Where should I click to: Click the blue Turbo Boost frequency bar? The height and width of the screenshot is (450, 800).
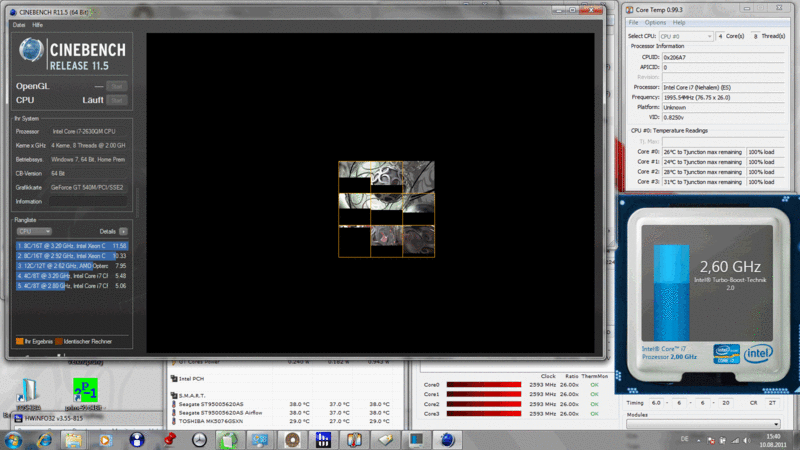tap(671, 292)
